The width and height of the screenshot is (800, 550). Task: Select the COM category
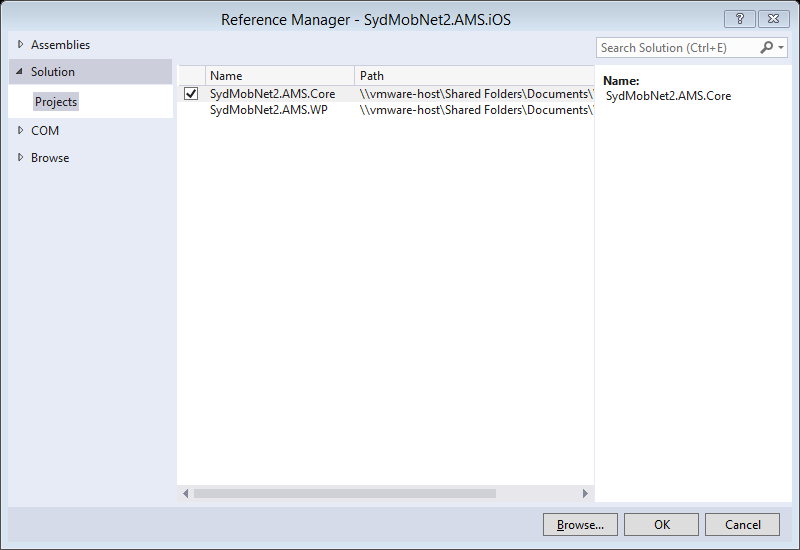point(45,131)
